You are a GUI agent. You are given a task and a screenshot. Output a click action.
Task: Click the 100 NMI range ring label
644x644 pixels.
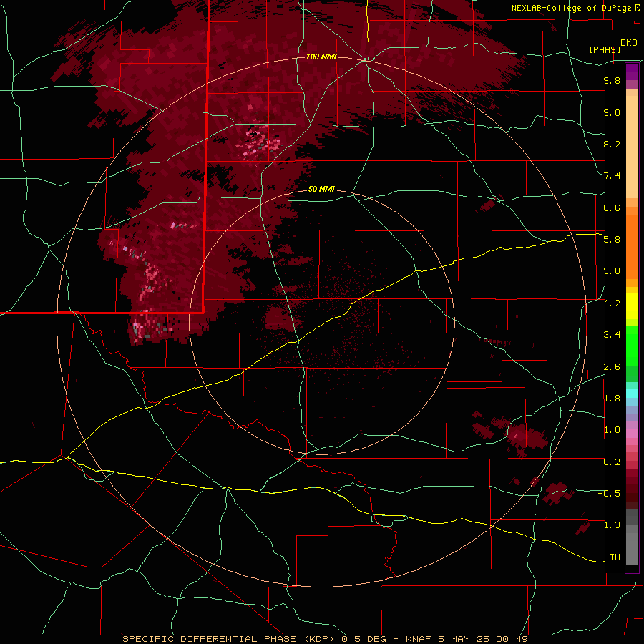click(321, 57)
